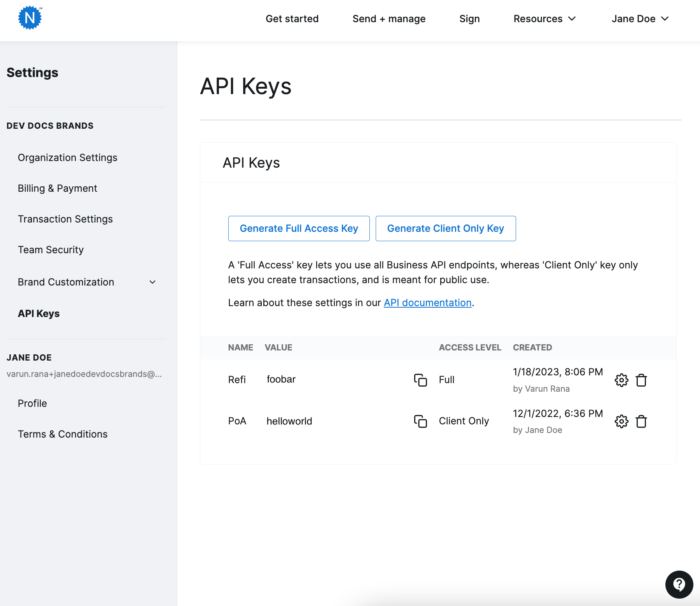This screenshot has width=700, height=606.
Task: Go to Get started
Action: point(292,19)
